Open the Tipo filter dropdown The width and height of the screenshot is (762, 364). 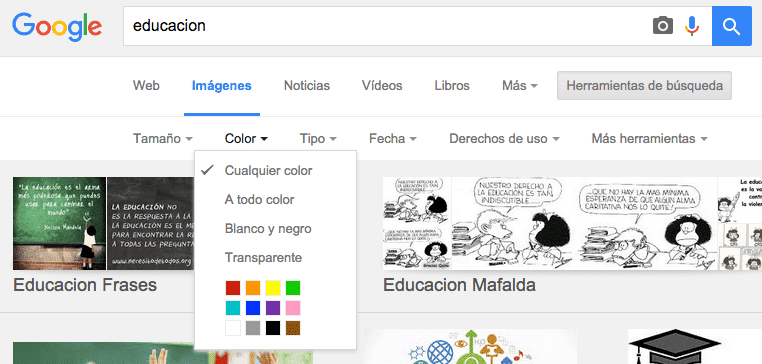pos(318,139)
